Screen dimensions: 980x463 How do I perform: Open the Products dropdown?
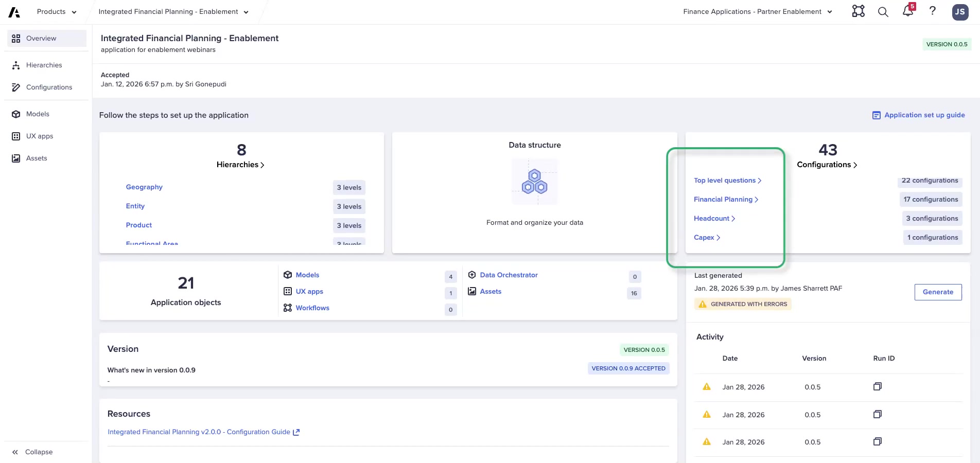coord(56,11)
